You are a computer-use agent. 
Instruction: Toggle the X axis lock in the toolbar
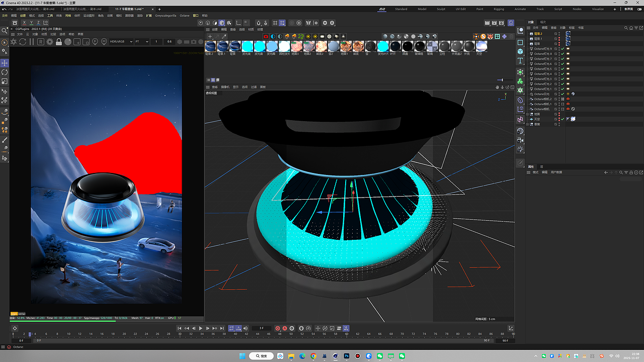tap(25, 23)
